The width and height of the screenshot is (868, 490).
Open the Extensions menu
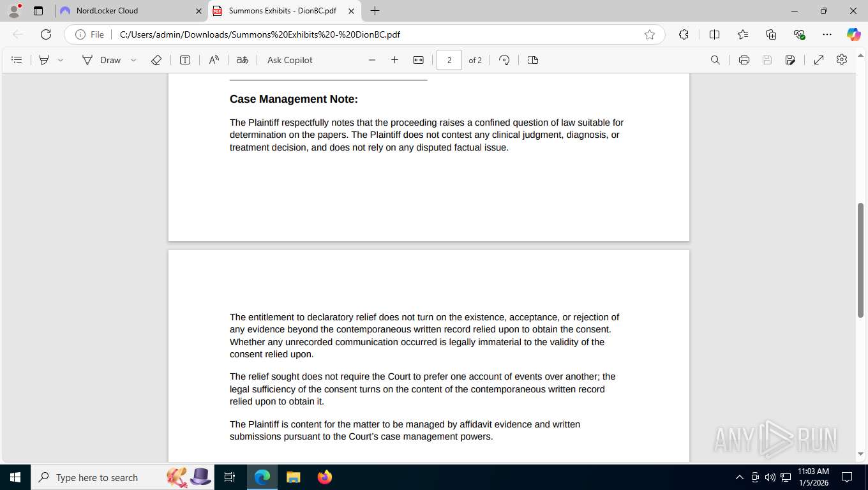coord(684,34)
